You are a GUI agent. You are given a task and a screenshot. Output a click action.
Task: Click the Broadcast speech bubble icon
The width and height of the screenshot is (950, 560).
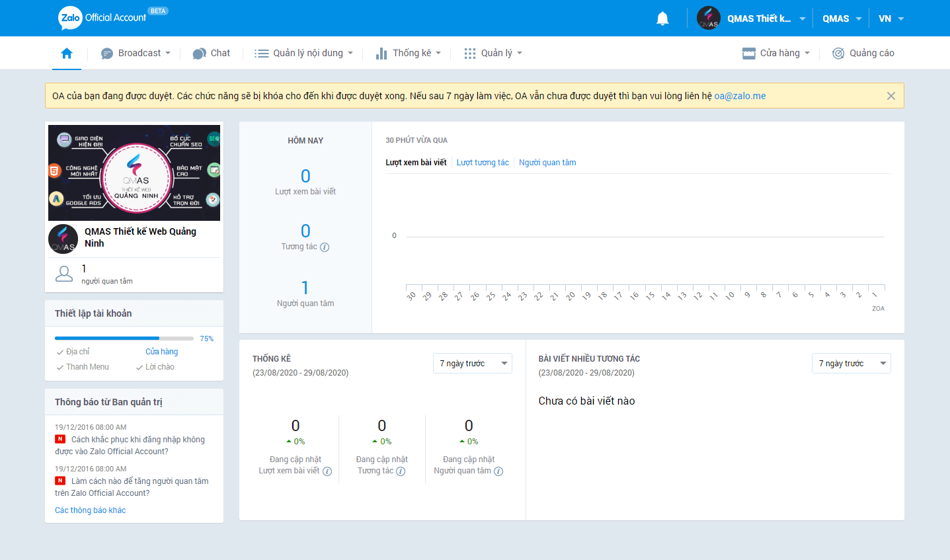(107, 54)
